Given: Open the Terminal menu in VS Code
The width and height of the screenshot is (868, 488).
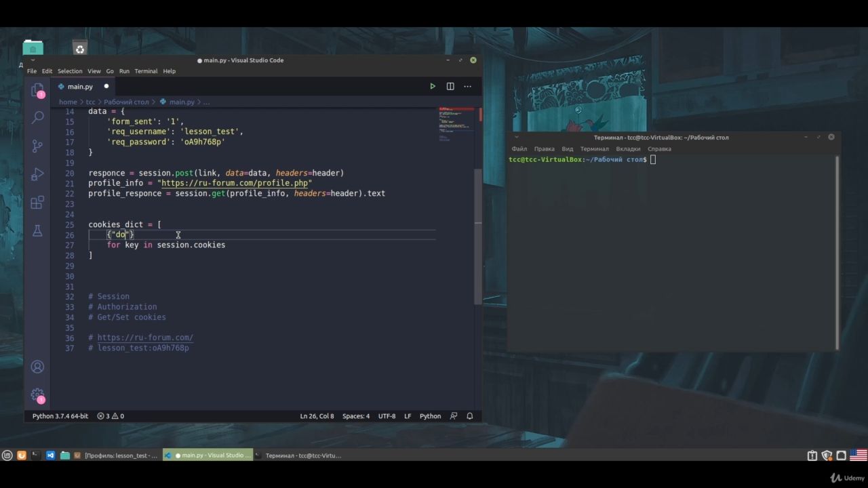Looking at the screenshot, I should point(146,71).
